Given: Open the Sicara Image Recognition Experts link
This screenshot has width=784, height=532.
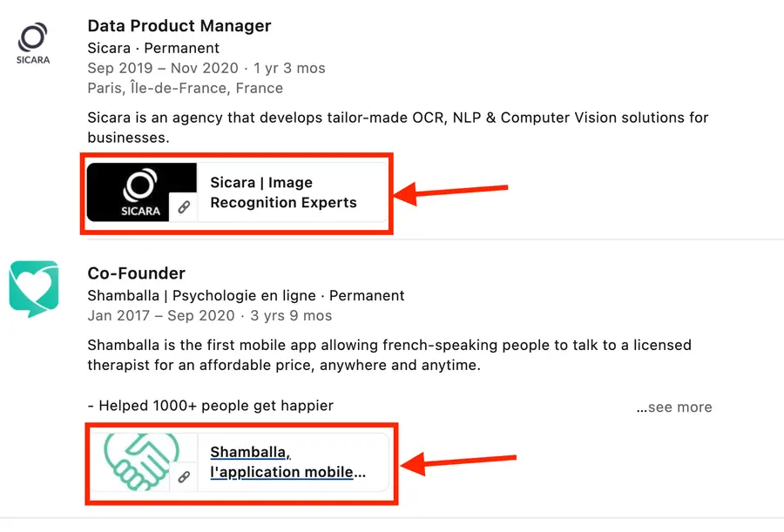Looking at the screenshot, I should pos(284,192).
